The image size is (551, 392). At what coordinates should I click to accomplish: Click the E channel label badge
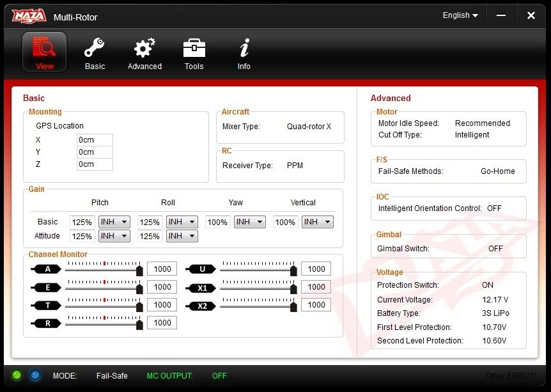[x=46, y=288]
